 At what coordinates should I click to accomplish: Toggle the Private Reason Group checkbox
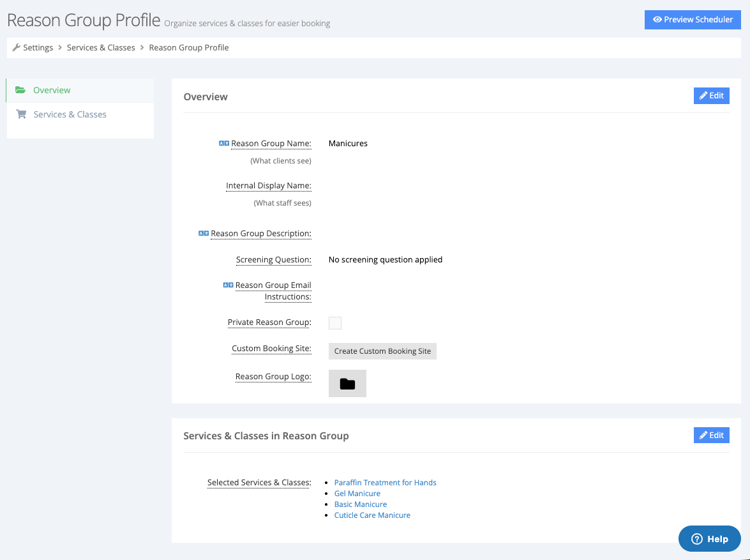(335, 323)
